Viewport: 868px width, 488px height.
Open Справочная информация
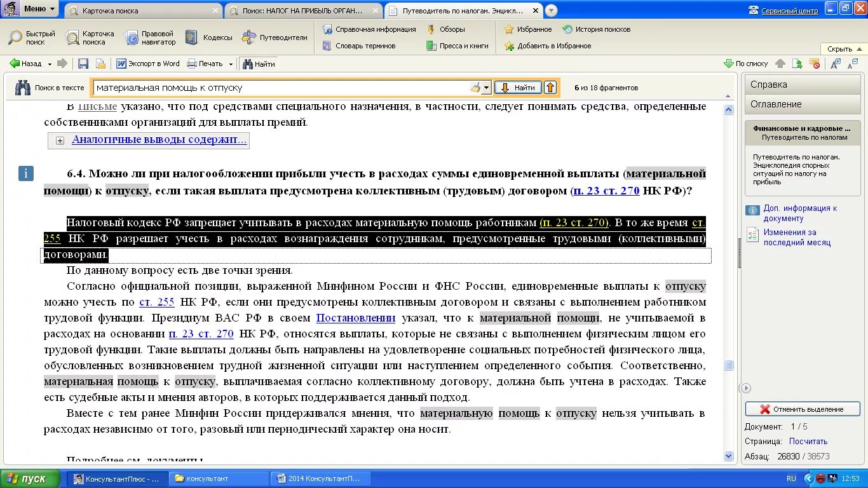[x=369, y=29]
